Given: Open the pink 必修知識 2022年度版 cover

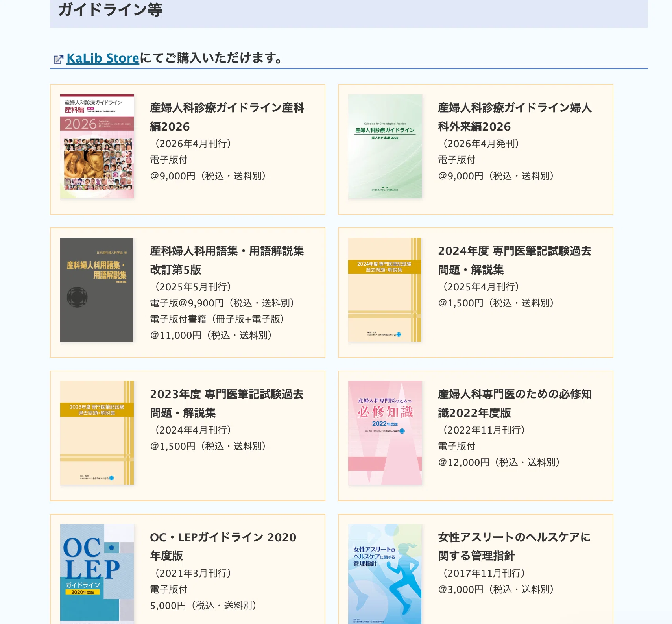Looking at the screenshot, I should pos(385,433).
